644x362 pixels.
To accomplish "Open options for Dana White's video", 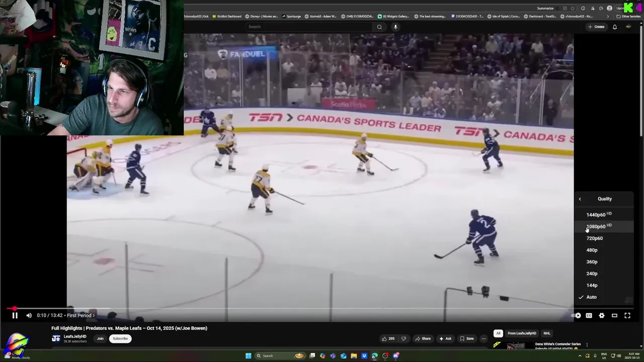I will point(587,345).
